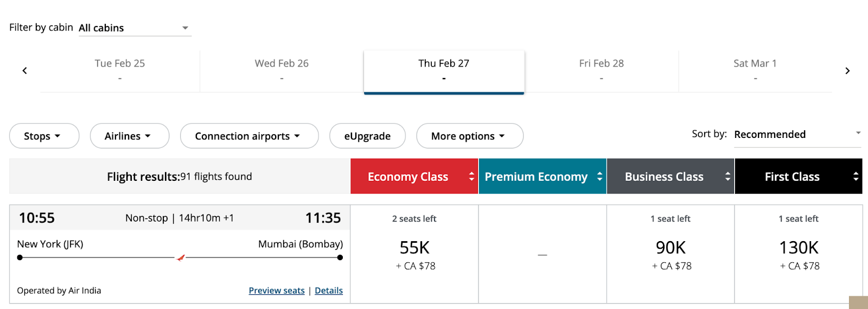The image size is (868, 309).
Task: Expand the Connection airports filter
Action: (249, 136)
